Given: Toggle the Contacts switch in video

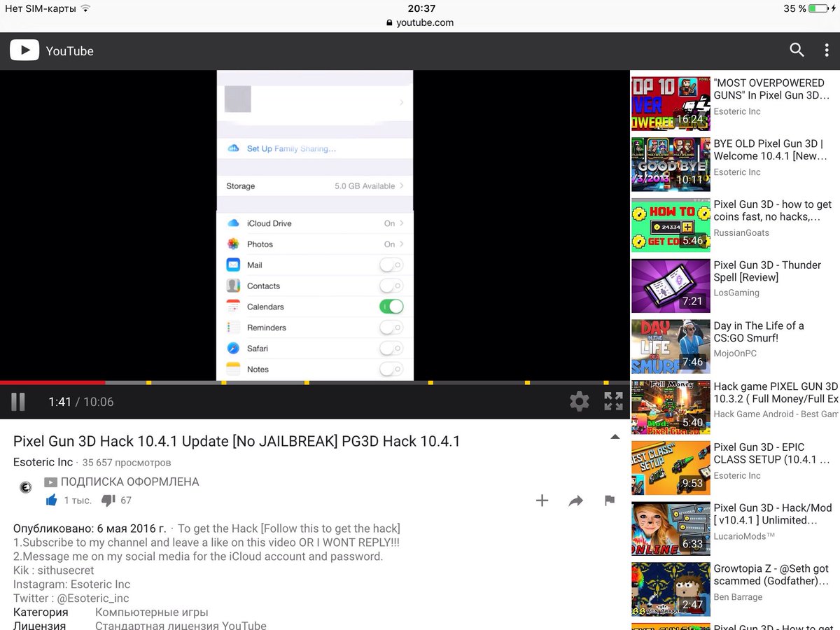Looking at the screenshot, I should click(x=391, y=286).
